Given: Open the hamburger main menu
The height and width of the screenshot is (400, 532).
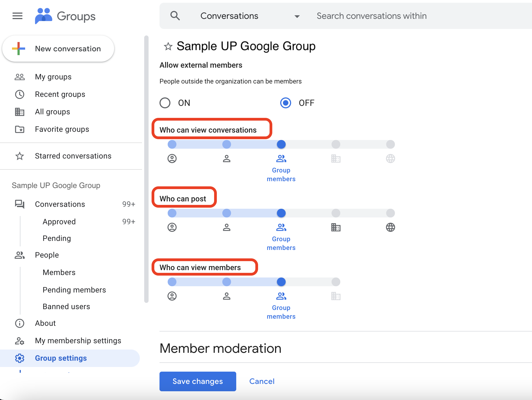Looking at the screenshot, I should tap(17, 16).
